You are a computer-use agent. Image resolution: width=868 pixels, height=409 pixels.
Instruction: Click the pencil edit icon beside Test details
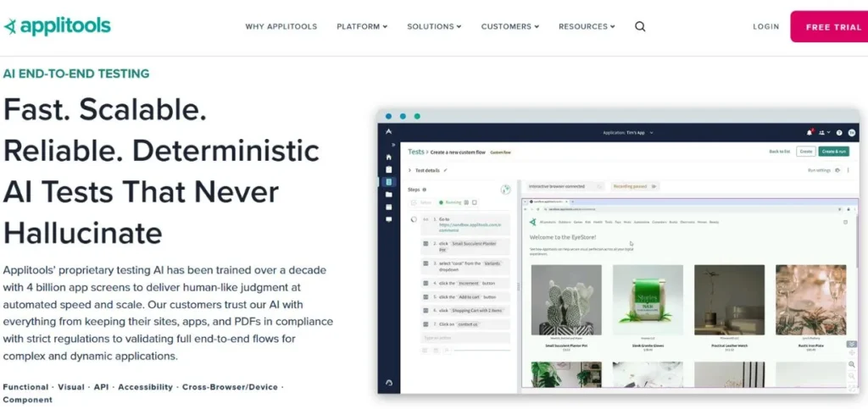445,170
